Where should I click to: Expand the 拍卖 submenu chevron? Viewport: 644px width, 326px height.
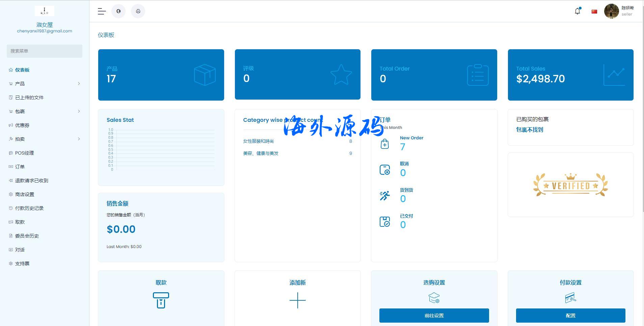(x=79, y=139)
